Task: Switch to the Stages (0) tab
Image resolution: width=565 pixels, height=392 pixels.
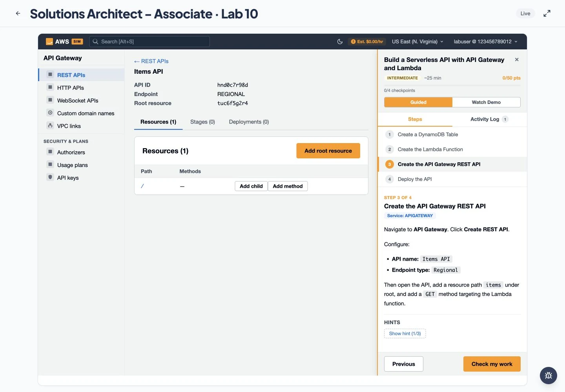Action: [202, 122]
